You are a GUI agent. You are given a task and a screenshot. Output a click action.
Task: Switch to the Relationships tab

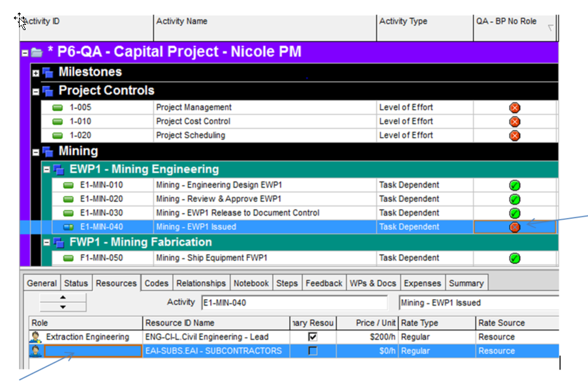201,283
